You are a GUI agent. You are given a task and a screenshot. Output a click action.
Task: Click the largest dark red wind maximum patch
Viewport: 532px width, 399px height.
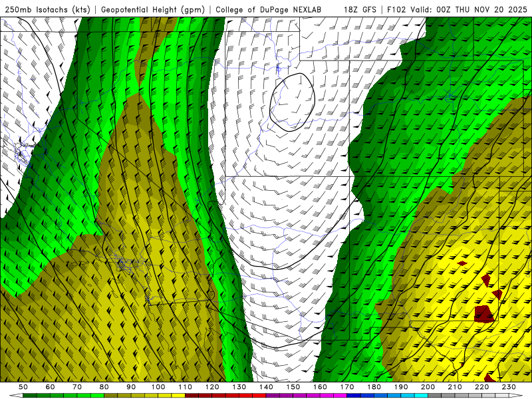(483, 313)
